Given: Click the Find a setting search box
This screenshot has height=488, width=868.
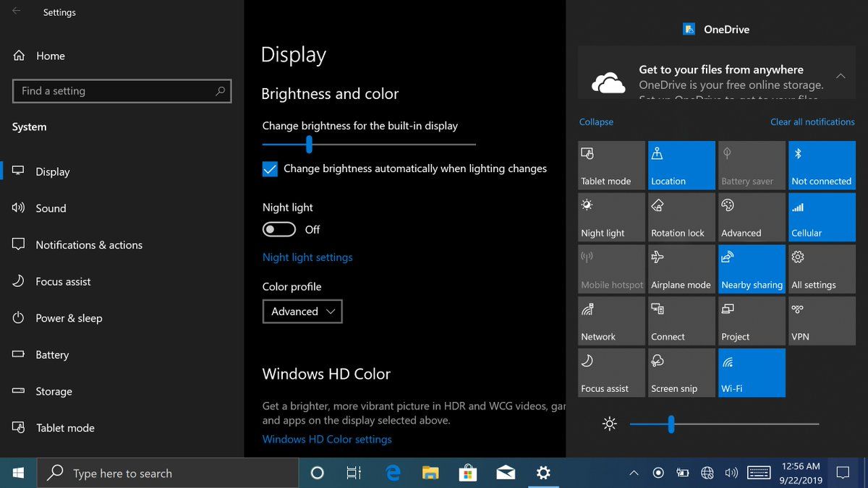Looking at the screenshot, I should coord(122,91).
